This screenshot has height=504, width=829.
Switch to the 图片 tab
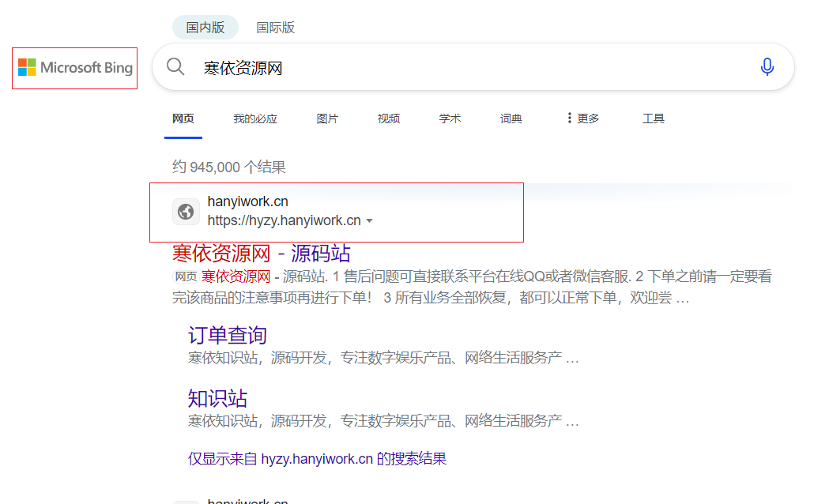click(327, 118)
